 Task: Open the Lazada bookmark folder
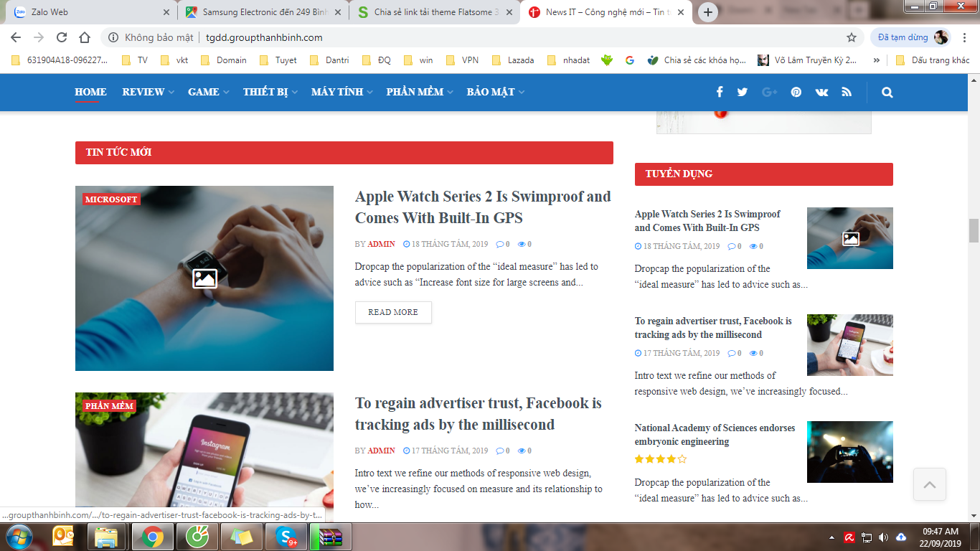tap(513, 60)
